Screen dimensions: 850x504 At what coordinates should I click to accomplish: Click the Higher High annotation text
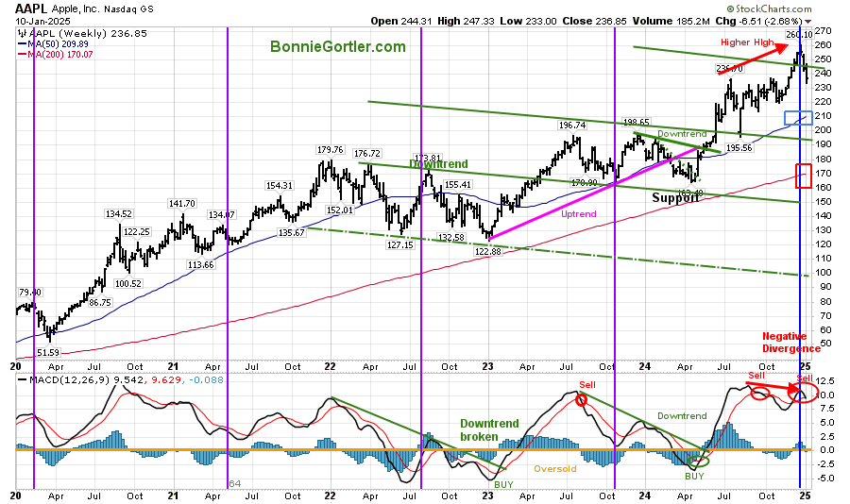coord(747,42)
